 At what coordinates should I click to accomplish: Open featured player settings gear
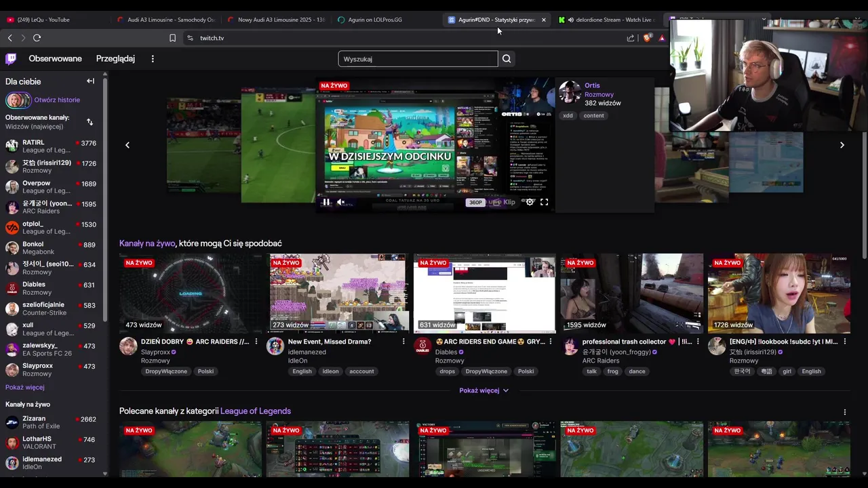point(530,202)
